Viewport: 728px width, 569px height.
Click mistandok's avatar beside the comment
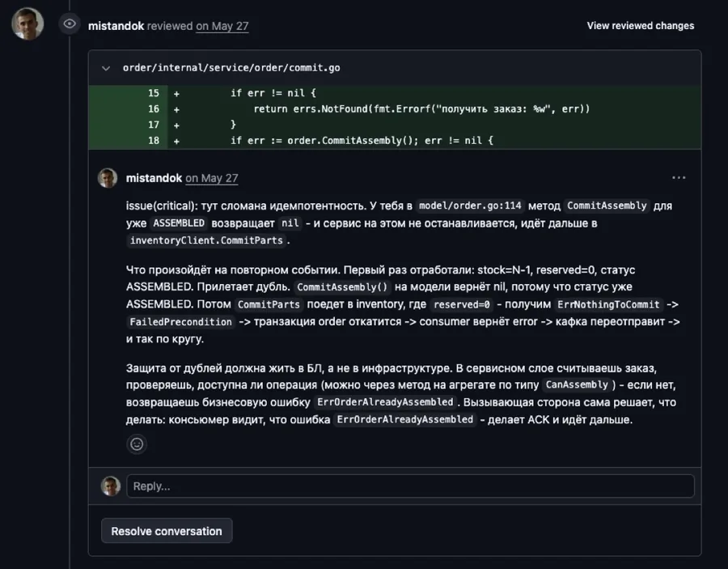[108, 178]
